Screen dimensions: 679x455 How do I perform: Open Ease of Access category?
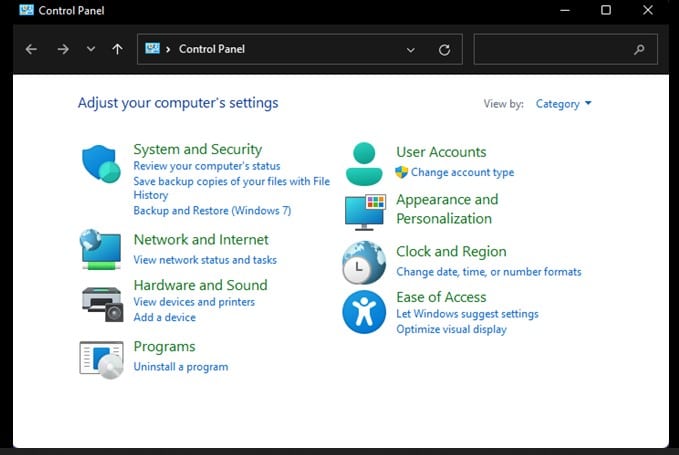(x=441, y=297)
